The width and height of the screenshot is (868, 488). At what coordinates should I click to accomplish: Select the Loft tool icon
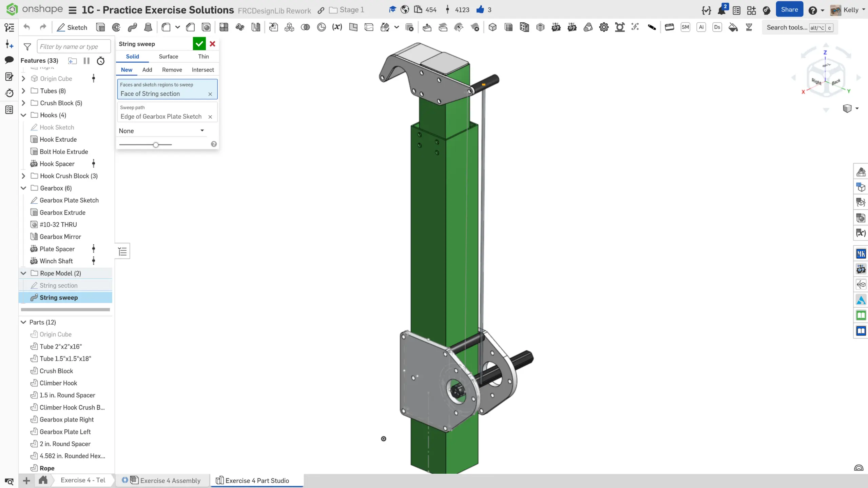tap(148, 27)
